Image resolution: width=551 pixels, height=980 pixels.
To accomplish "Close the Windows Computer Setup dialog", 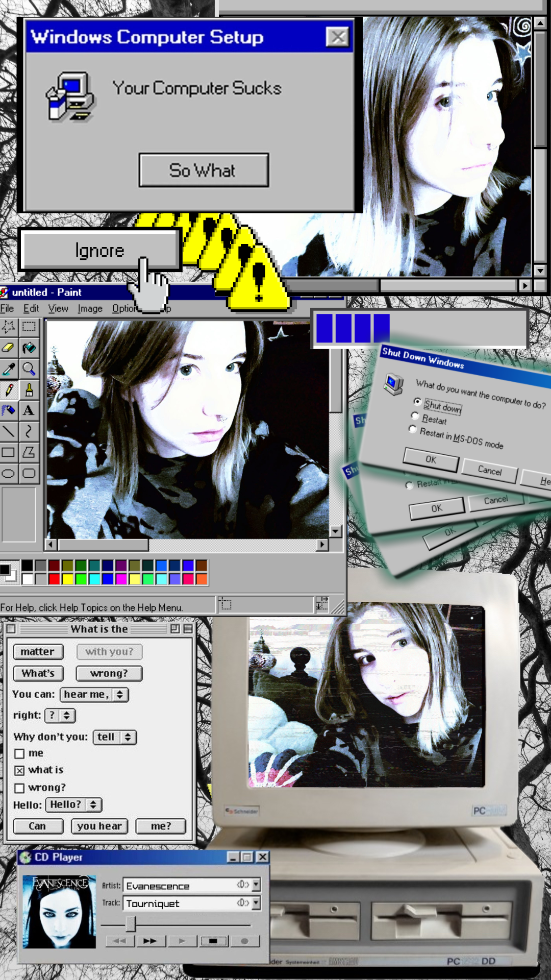I will 338,37.
